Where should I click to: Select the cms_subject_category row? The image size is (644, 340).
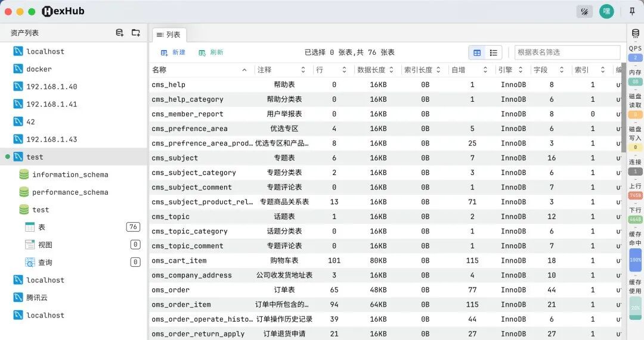385,173
